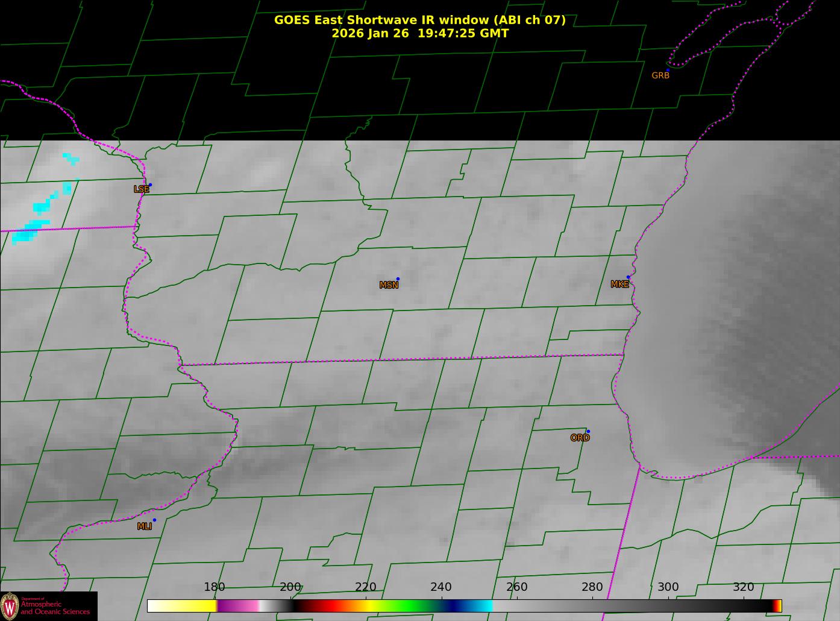840x621 pixels.
Task: Click the GOES East Shortwave IR title text
Action: [420, 20]
